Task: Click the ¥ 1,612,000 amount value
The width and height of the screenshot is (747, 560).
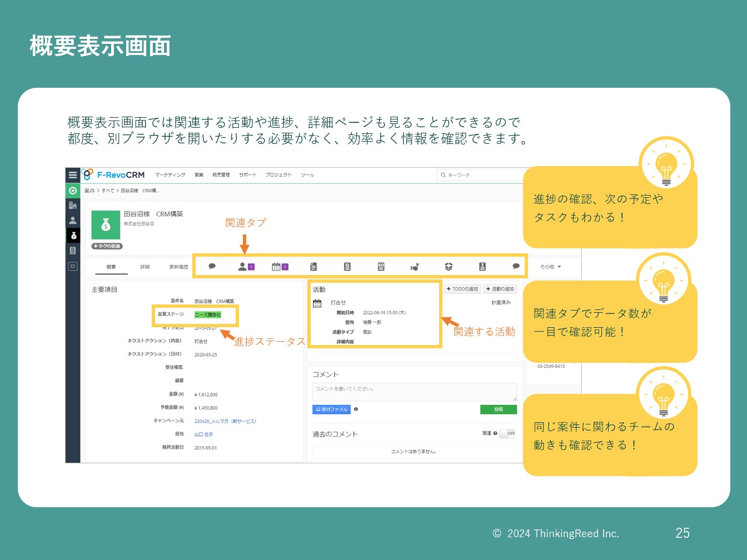Action: 206,394
